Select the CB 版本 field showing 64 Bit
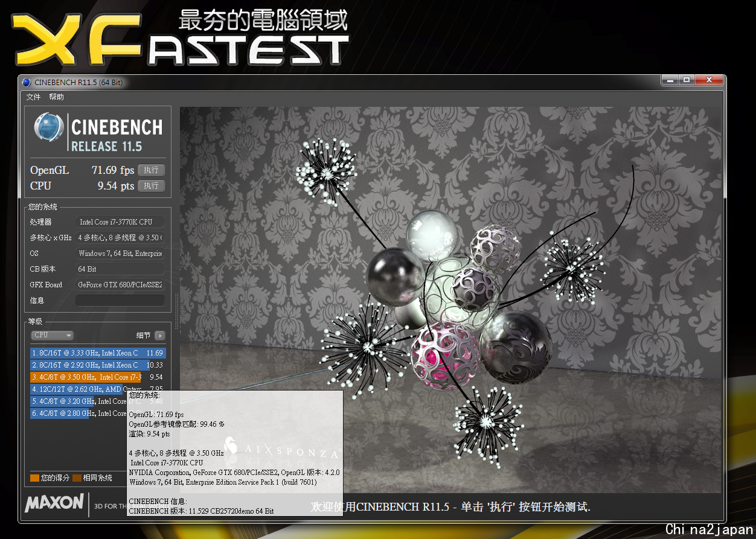The width and height of the screenshot is (756, 539). (x=120, y=269)
